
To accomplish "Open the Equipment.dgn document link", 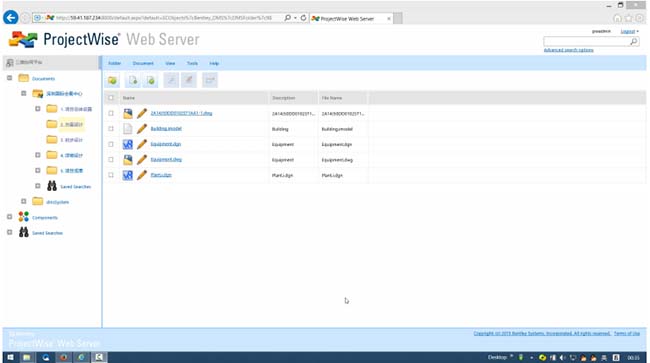I will coord(165,144).
